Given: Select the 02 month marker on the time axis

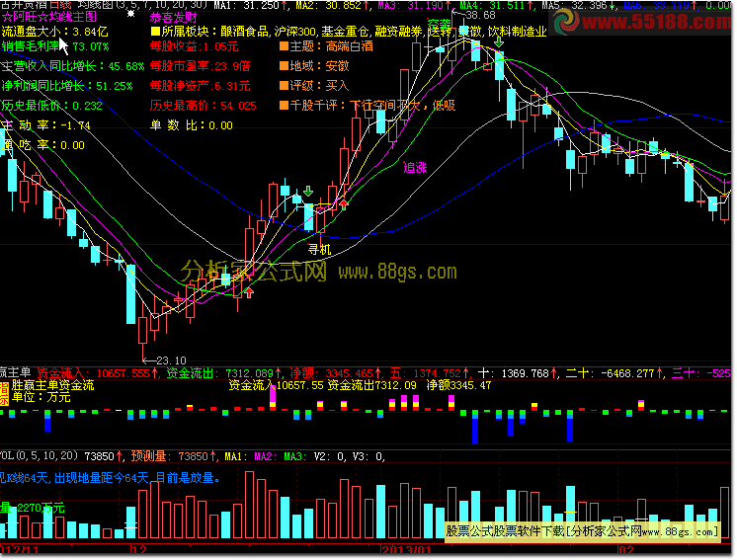Looking at the screenshot, I should pyautogui.click(x=626, y=550).
